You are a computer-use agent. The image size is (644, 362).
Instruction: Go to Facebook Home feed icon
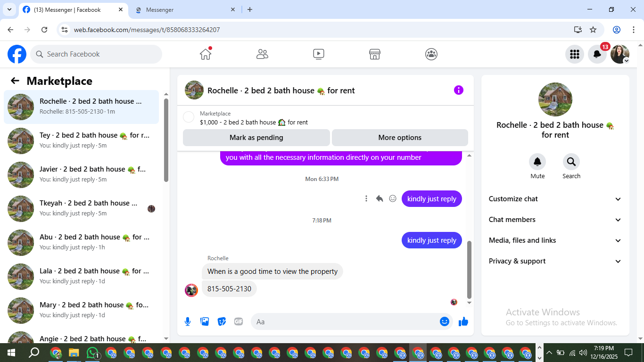206,54
